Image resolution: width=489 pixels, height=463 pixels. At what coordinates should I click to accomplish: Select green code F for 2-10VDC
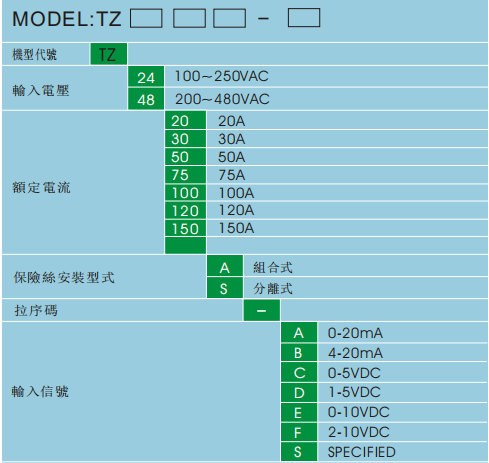pos(299,432)
